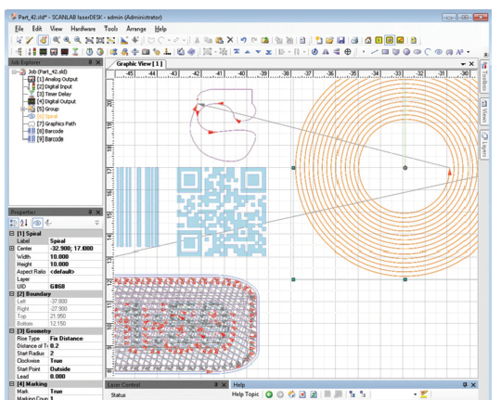The image size is (500, 400).
Task: Open the dropdown arrow beside Text tool
Action: point(468,52)
